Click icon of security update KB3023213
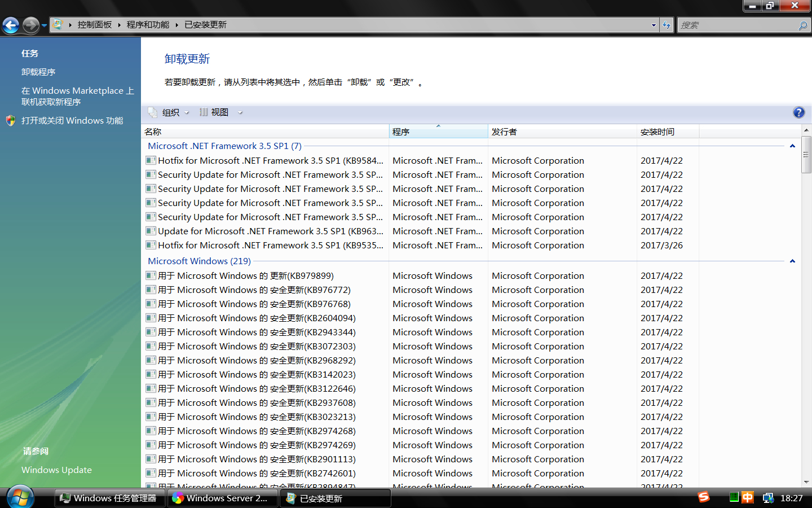The width and height of the screenshot is (812, 508). pos(151,417)
